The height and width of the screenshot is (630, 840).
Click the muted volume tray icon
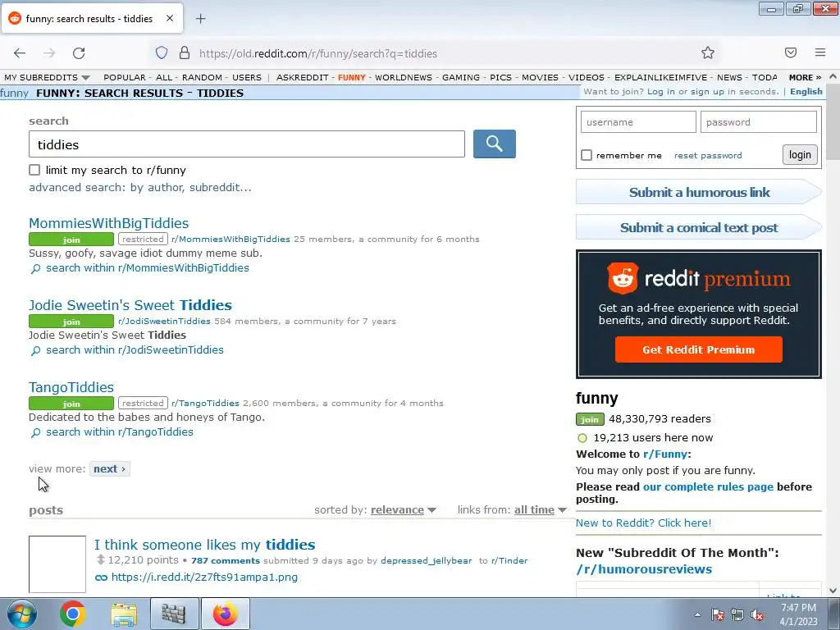(757, 614)
